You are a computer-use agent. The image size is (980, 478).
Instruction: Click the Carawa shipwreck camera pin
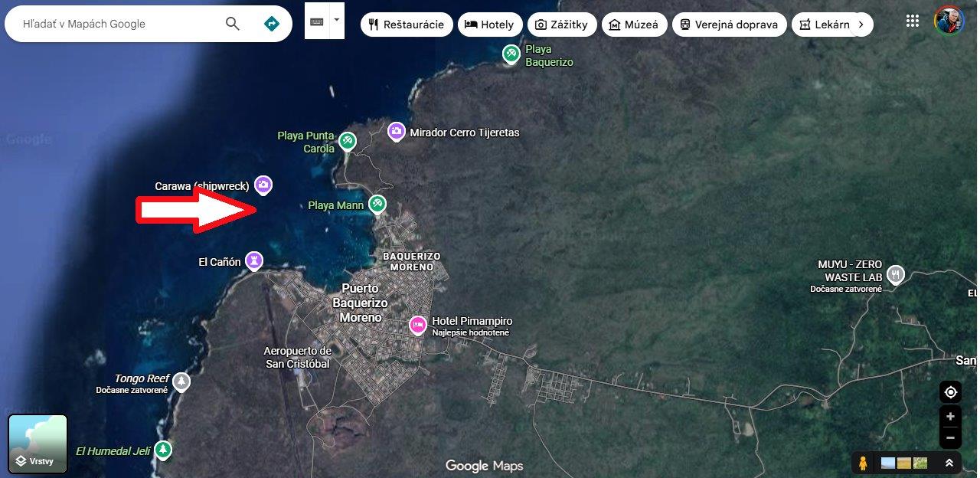[x=263, y=185]
